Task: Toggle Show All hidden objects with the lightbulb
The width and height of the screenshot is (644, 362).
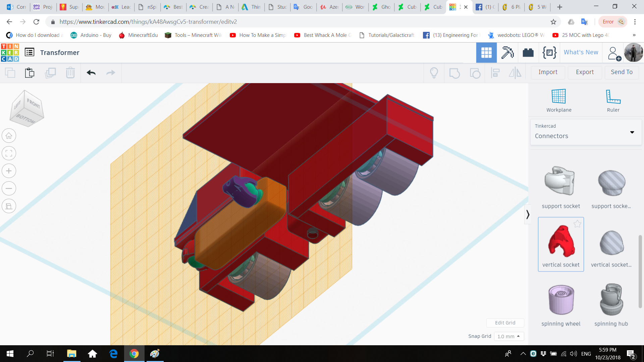Action: click(434, 73)
